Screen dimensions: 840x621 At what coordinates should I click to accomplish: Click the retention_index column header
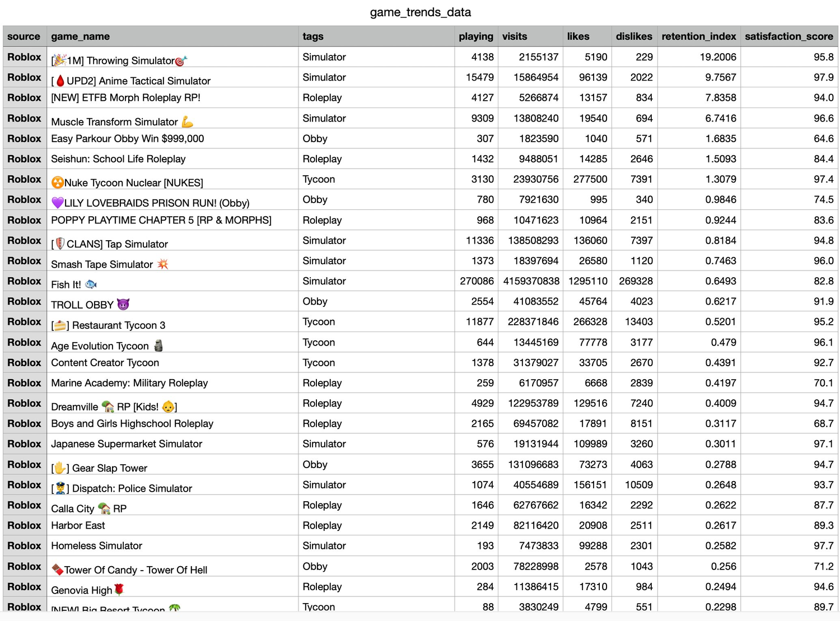pos(699,36)
